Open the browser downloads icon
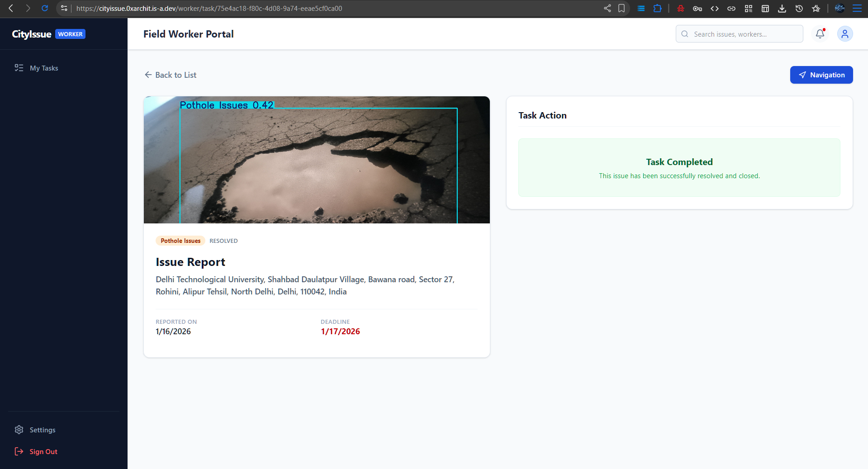This screenshot has width=868, height=469. coord(782,8)
